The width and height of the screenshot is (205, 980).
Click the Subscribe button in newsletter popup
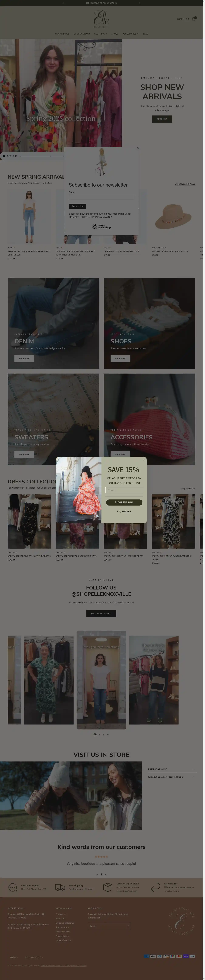tap(77, 206)
